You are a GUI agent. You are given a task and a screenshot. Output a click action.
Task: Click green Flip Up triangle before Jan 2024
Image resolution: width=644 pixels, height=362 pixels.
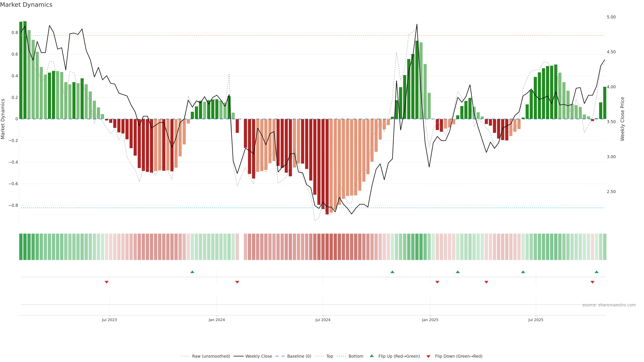point(192,272)
